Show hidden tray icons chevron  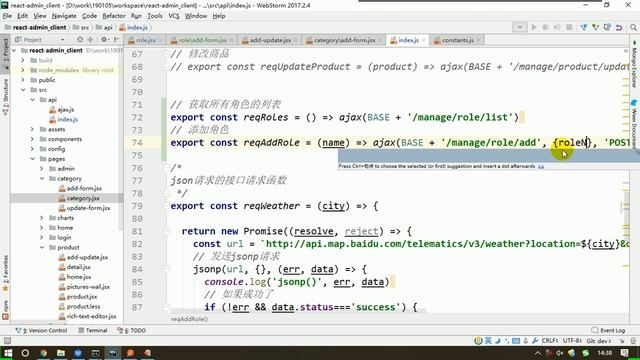click(537, 353)
